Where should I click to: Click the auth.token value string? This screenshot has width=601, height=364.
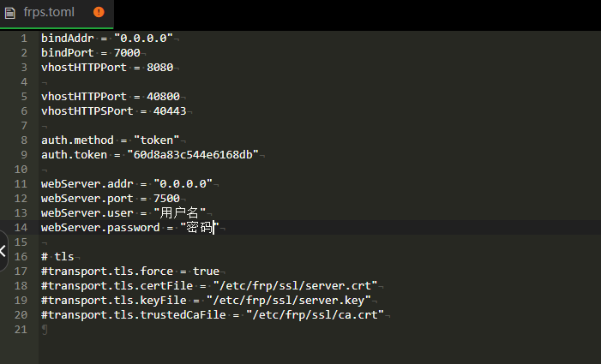(192, 154)
